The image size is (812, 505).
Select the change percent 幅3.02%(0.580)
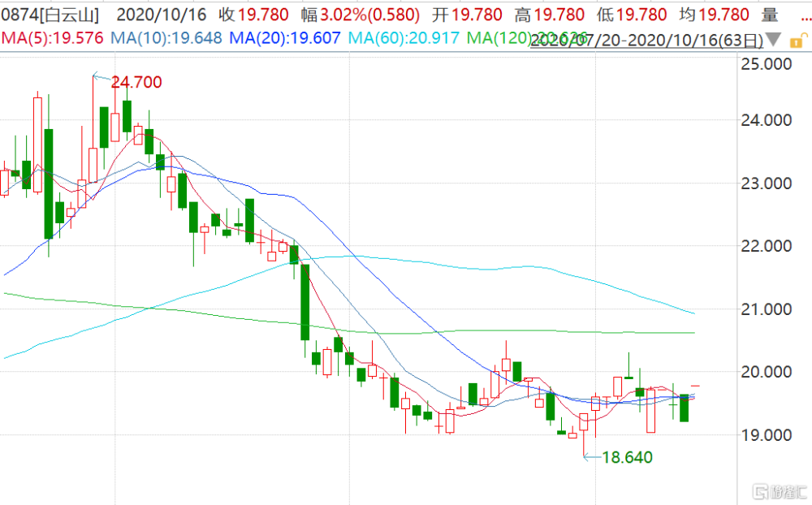click(361, 15)
